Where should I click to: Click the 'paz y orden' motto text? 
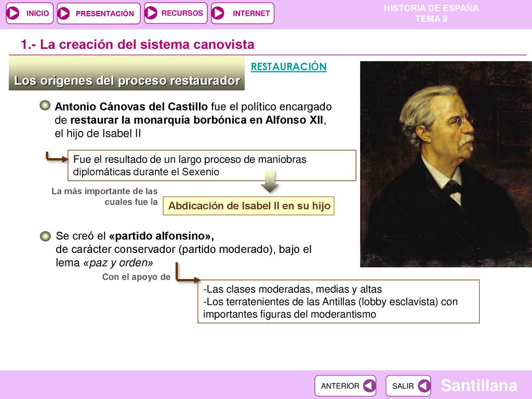click(118, 262)
